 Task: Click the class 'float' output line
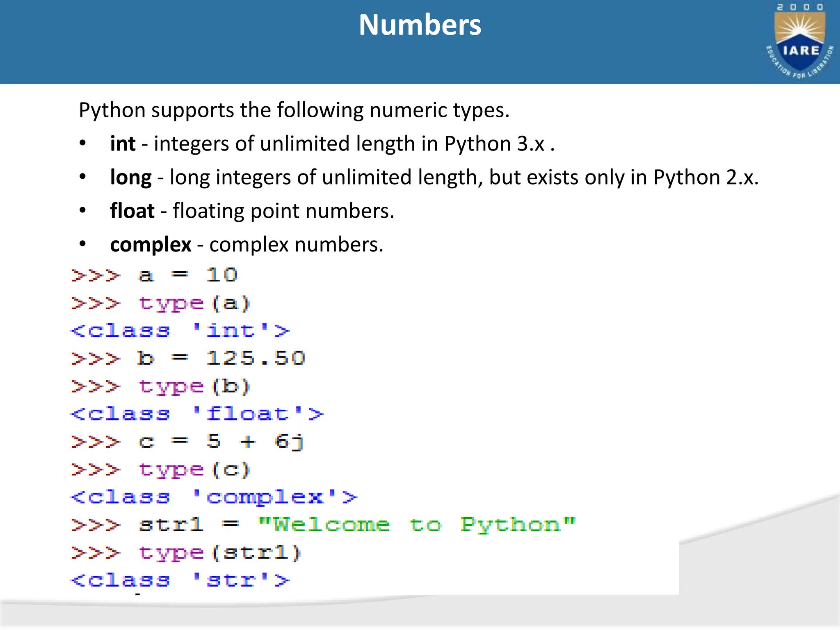[x=197, y=414]
